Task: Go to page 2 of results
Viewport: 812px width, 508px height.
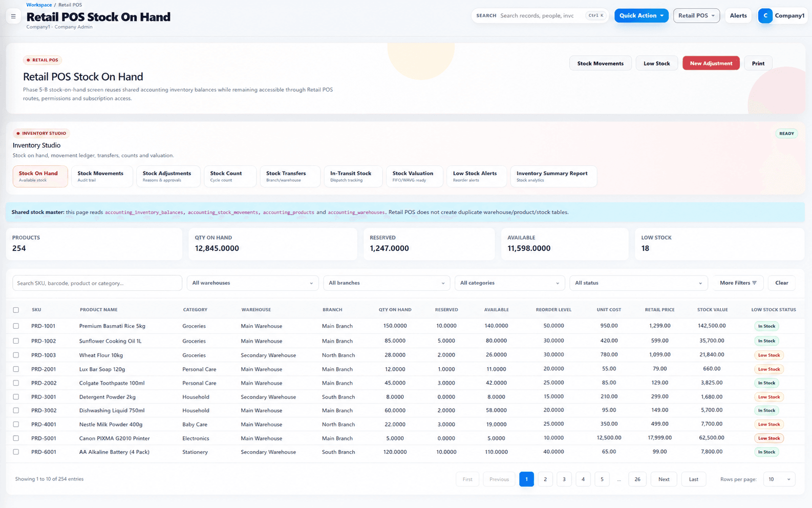Action: click(x=545, y=479)
